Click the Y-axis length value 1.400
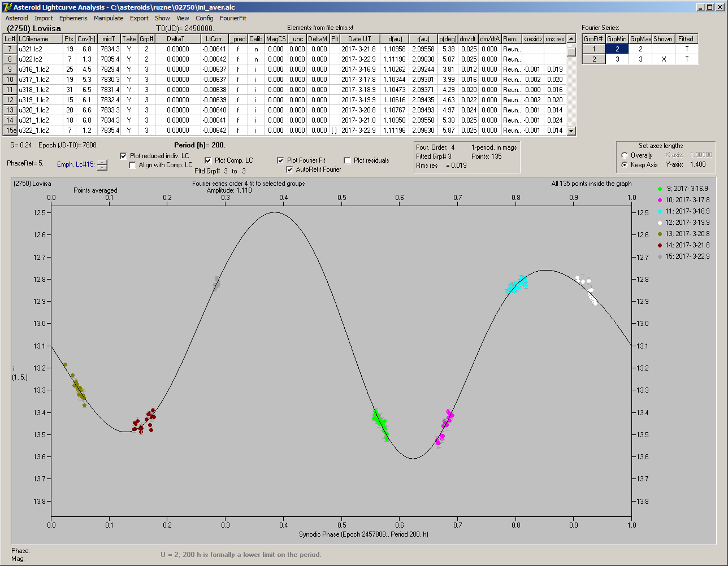The width and height of the screenshot is (728, 566). point(698,164)
